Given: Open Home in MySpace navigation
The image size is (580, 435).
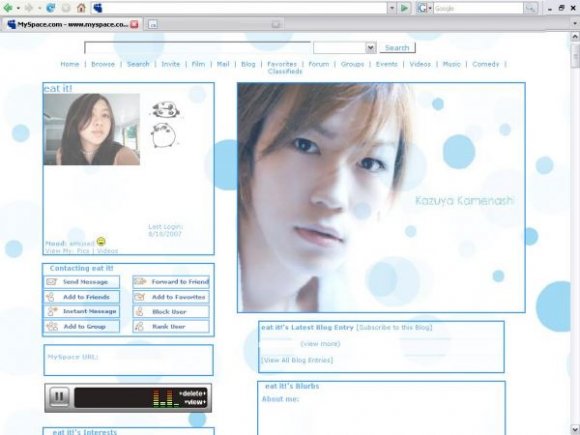Looking at the screenshot, I should pos(70,64).
